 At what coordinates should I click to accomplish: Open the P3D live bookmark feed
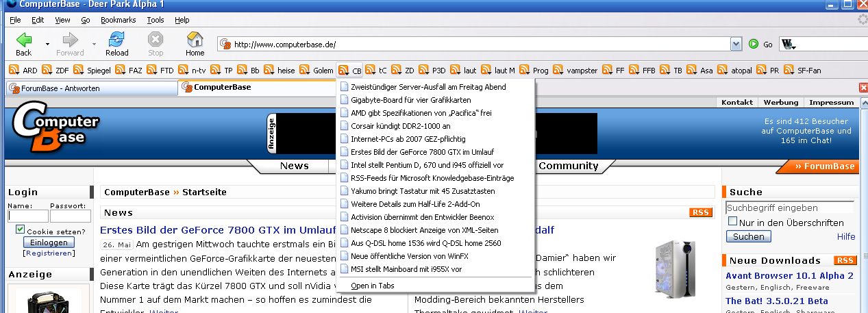coord(433,70)
